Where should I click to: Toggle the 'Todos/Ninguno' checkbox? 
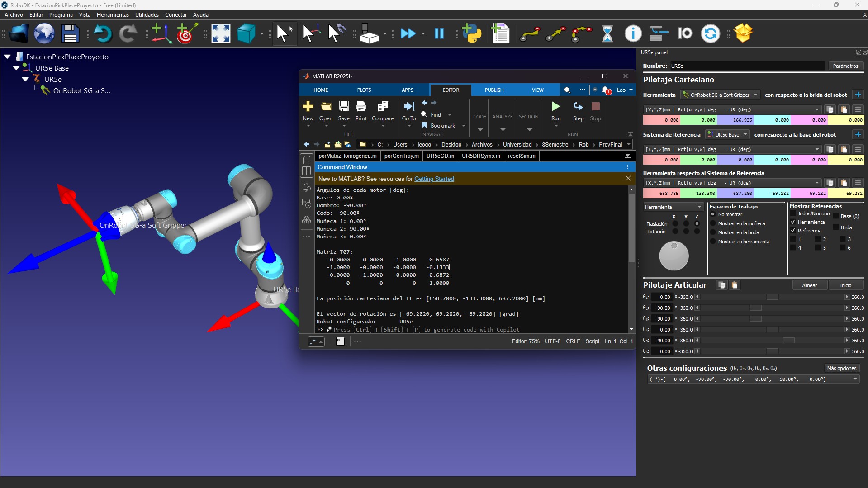tap(793, 213)
